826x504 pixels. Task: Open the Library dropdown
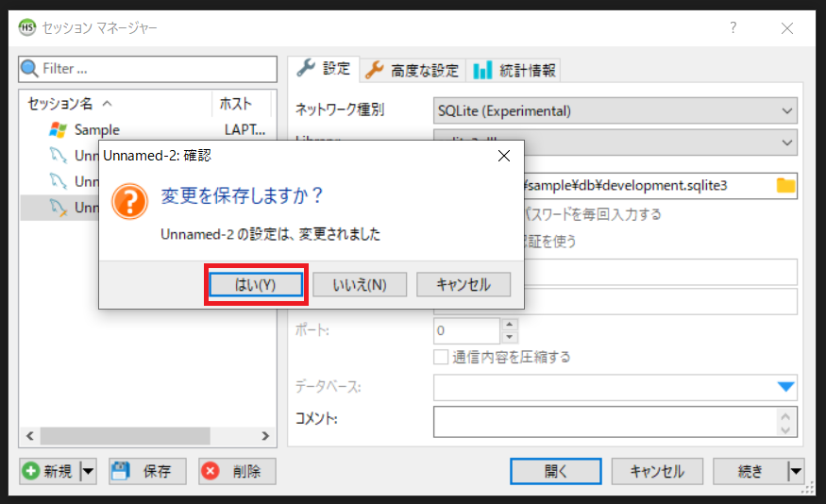click(615, 143)
